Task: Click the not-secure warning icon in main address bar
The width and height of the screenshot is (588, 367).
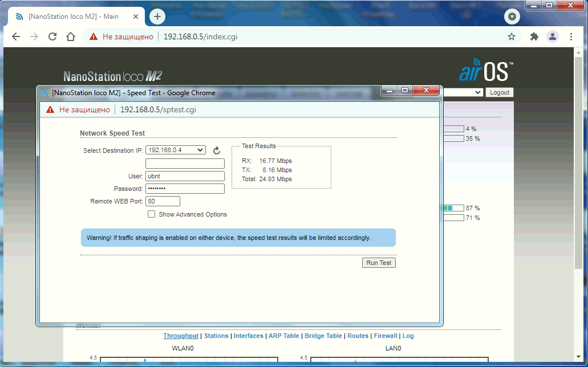Action: click(94, 36)
